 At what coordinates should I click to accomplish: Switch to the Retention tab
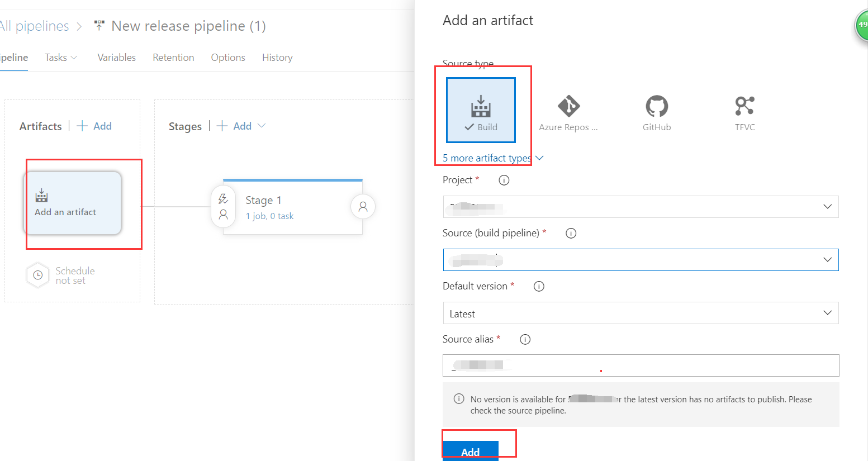(x=173, y=58)
